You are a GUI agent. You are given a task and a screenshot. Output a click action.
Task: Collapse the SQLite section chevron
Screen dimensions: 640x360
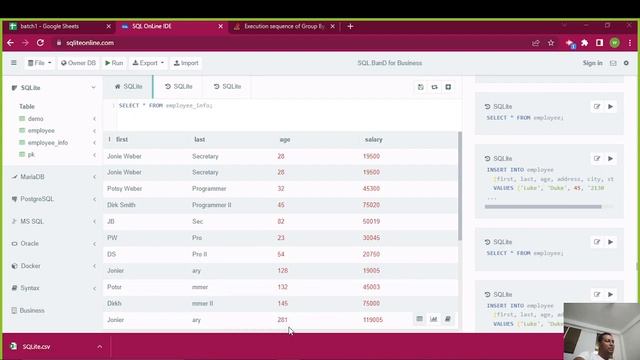pyautogui.click(x=93, y=88)
